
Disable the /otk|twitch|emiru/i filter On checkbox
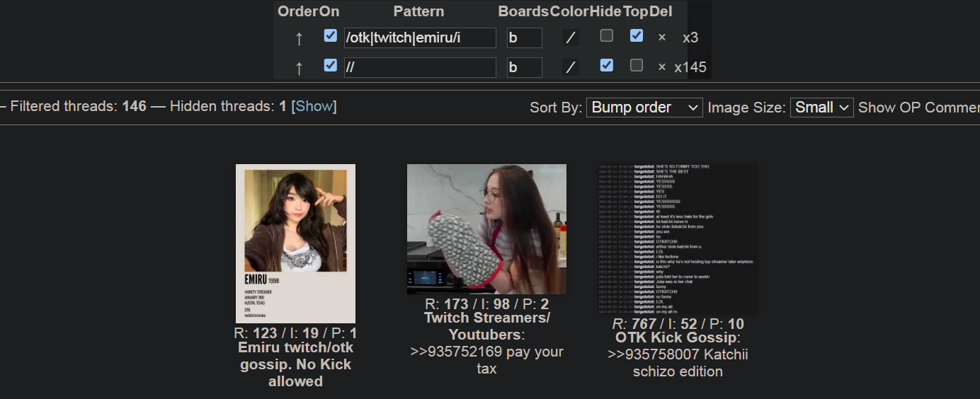click(x=330, y=35)
